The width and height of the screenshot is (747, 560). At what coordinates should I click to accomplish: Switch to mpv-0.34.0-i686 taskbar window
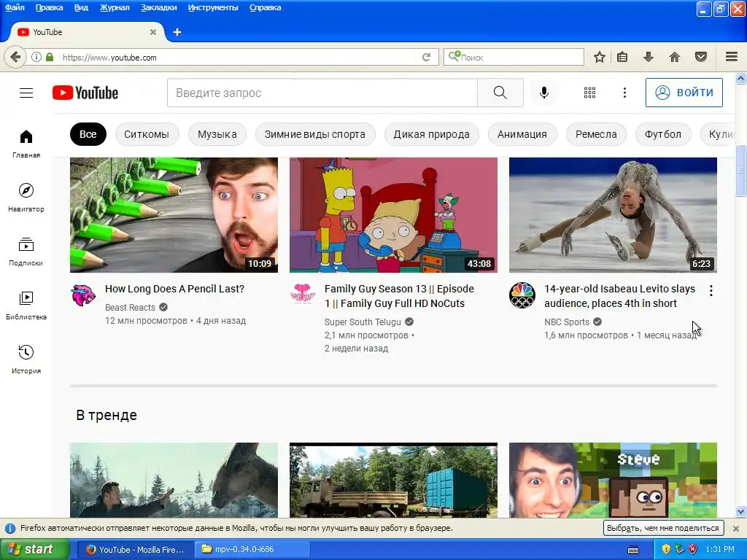click(252, 549)
